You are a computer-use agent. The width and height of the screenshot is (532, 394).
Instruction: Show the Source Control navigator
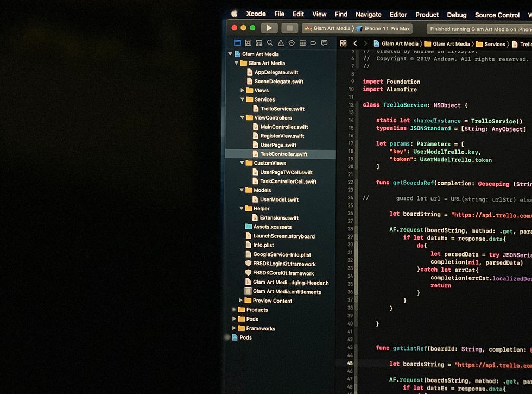pyautogui.click(x=249, y=43)
